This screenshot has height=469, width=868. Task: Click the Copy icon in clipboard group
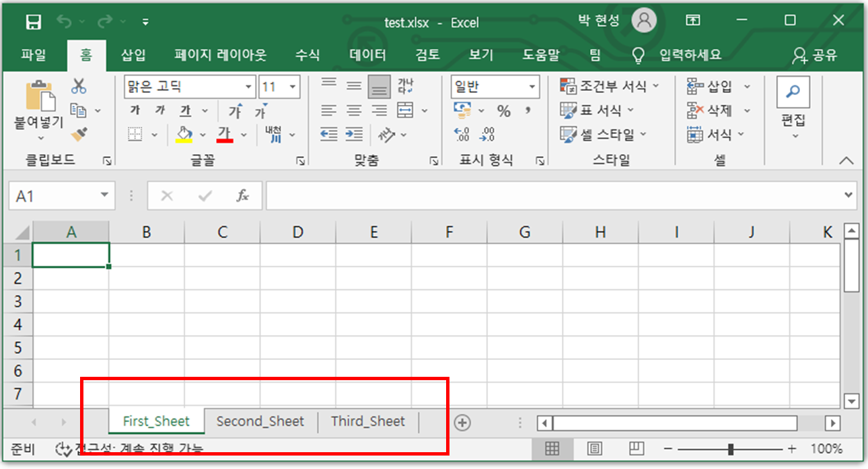[x=79, y=110]
